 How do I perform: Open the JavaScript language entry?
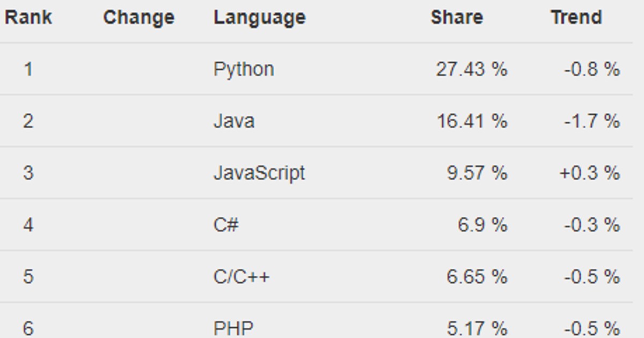(x=259, y=173)
